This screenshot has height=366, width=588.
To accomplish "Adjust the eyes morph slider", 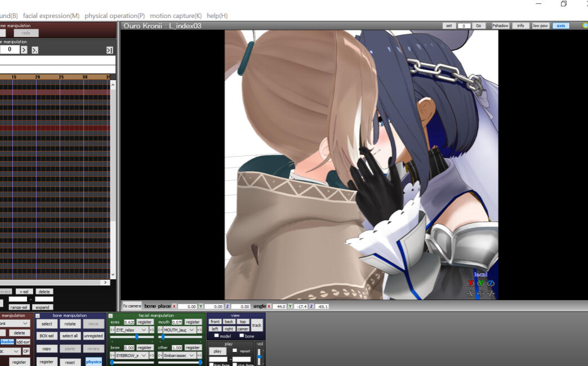I will [x=136, y=337].
